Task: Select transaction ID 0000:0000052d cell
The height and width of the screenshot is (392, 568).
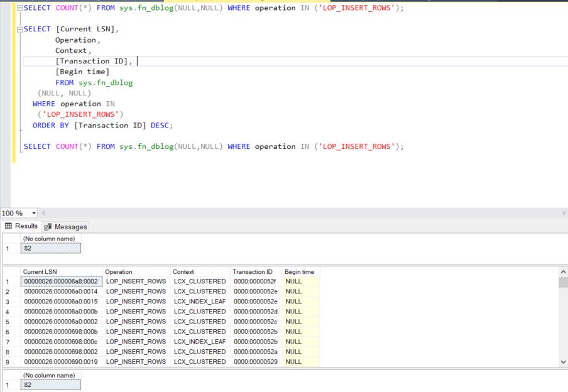Action: (256, 312)
